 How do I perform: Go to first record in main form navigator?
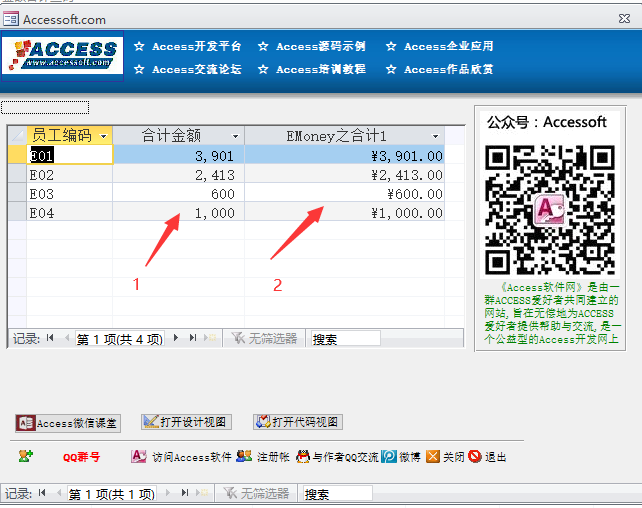click(x=42, y=493)
